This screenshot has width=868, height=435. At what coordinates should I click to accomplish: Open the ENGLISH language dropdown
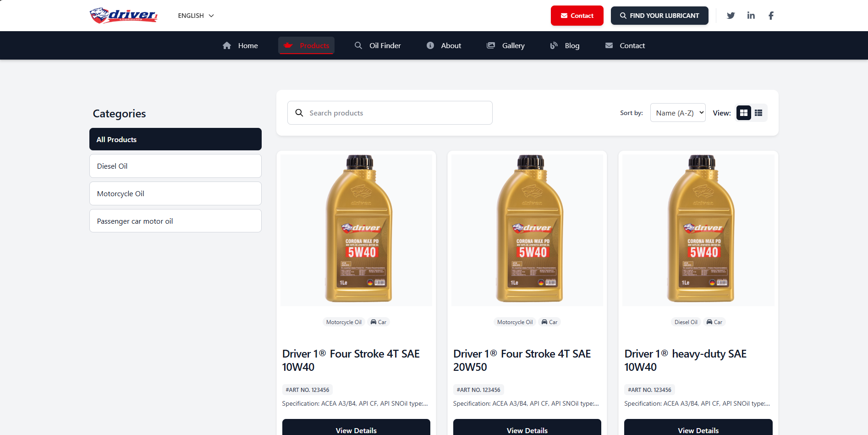(x=196, y=16)
